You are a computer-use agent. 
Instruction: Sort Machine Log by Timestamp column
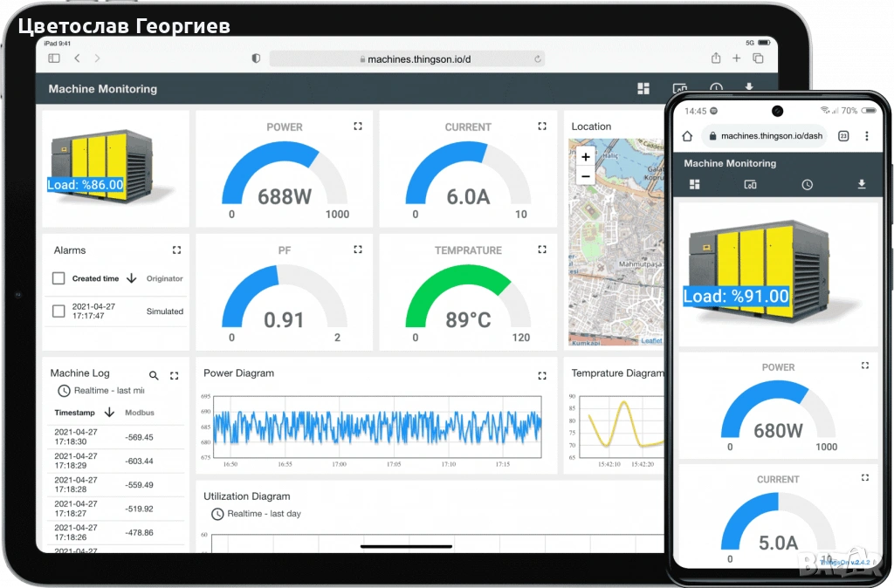click(x=109, y=412)
